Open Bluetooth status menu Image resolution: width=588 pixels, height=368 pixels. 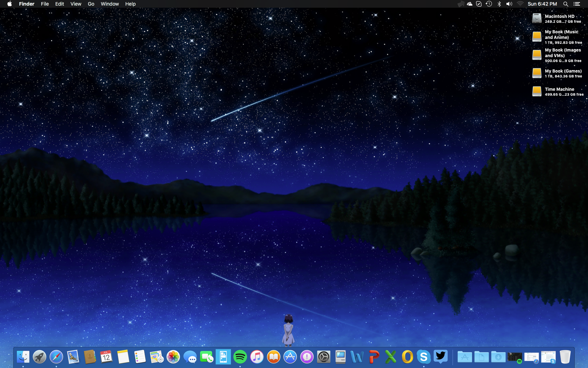coord(499,4)
